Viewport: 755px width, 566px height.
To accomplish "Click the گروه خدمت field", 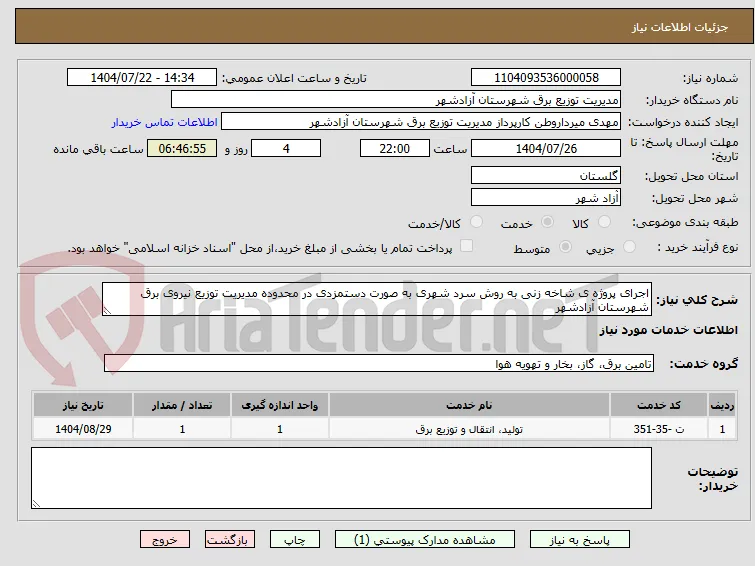I will [379, 364].
